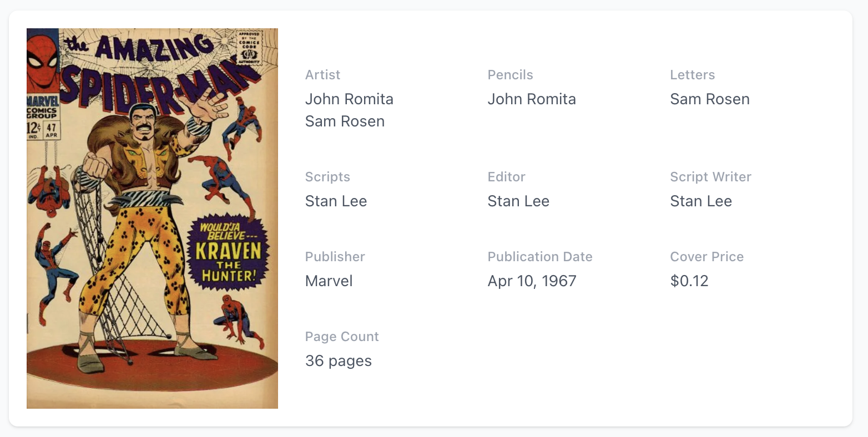Select John Romita under Pencils
This screenshot has width=868, height=437.
point(532,99)
